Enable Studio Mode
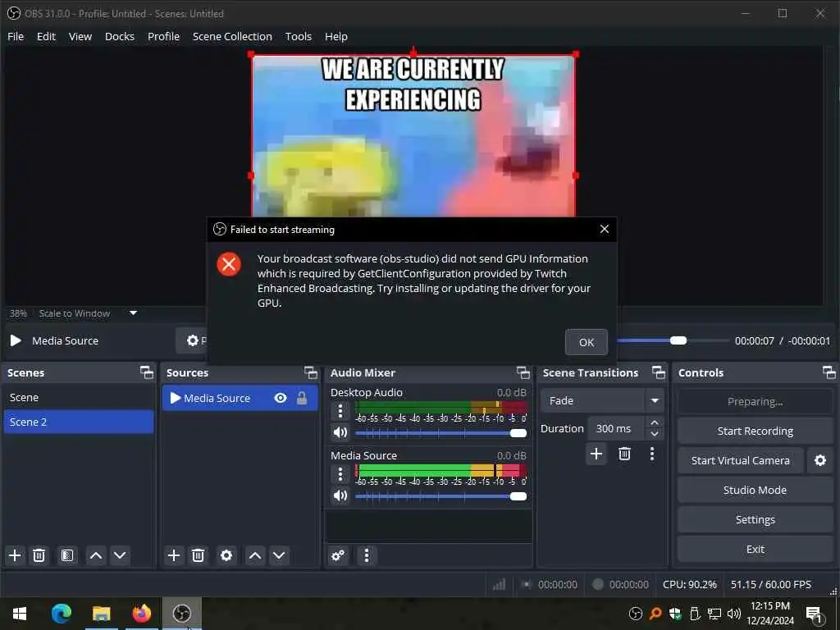840x630 pixels. (x=755, y=491)
